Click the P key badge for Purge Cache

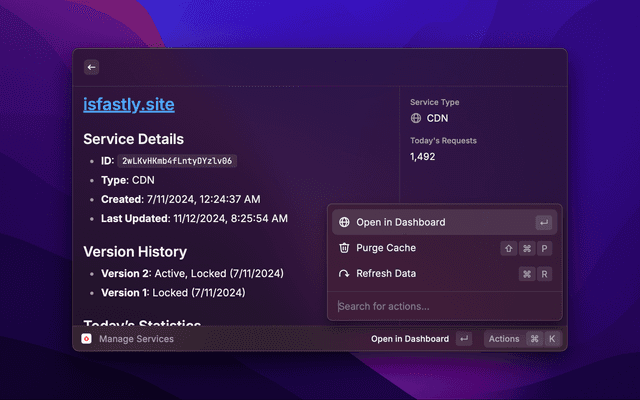(544, 248)
